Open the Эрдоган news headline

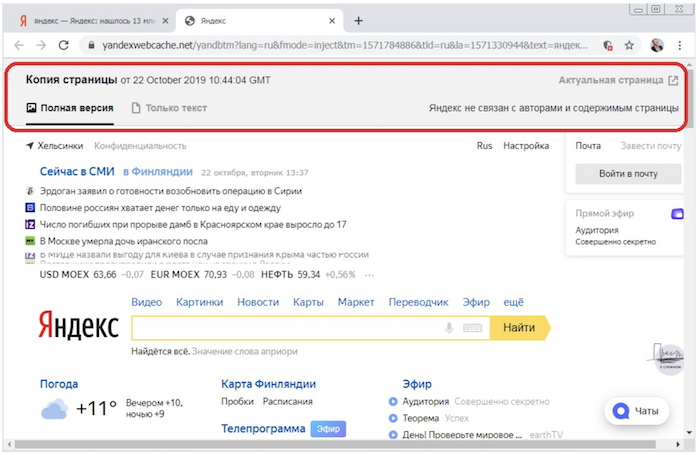[x=171, y=191]
